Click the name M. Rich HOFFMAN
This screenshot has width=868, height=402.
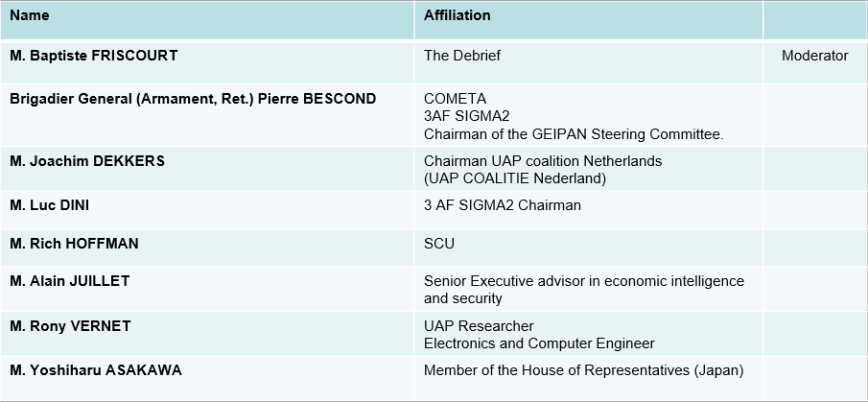point(74,244)
